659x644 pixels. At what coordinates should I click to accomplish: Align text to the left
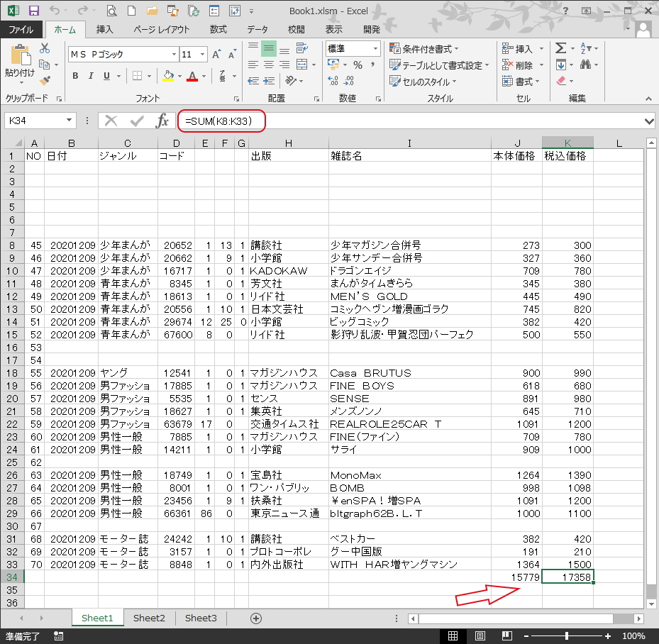tap(253, 65)
